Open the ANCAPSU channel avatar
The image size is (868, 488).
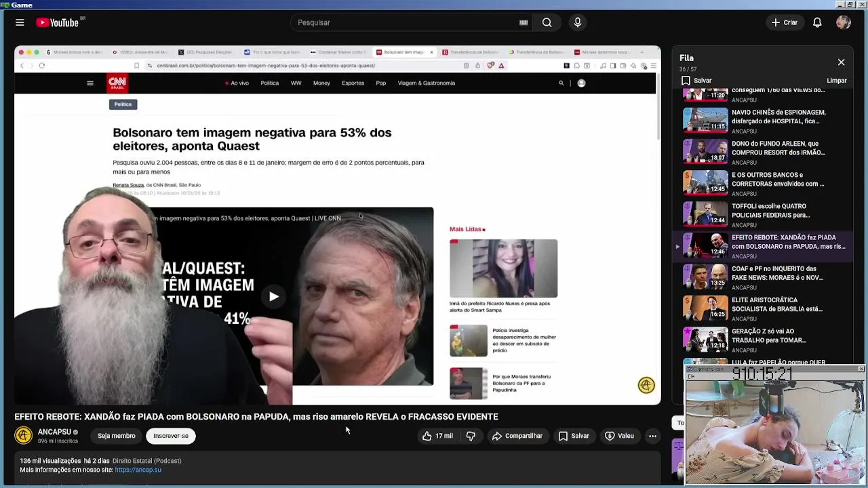coord(24,435)
